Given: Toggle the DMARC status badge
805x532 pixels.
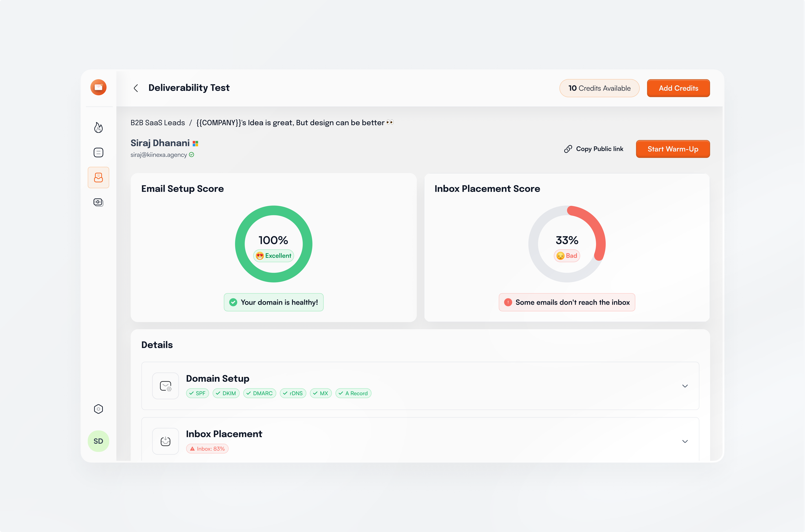Looking at the screenshot, I should click(x=259, y=393).
